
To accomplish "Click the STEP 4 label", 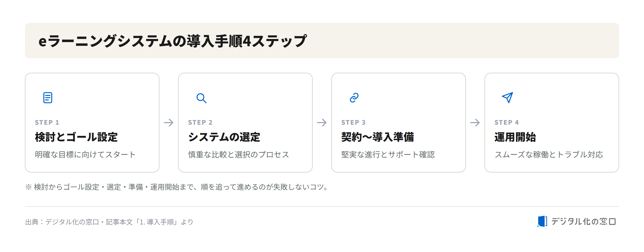I will pyautogui.click(x=507, y=122).
